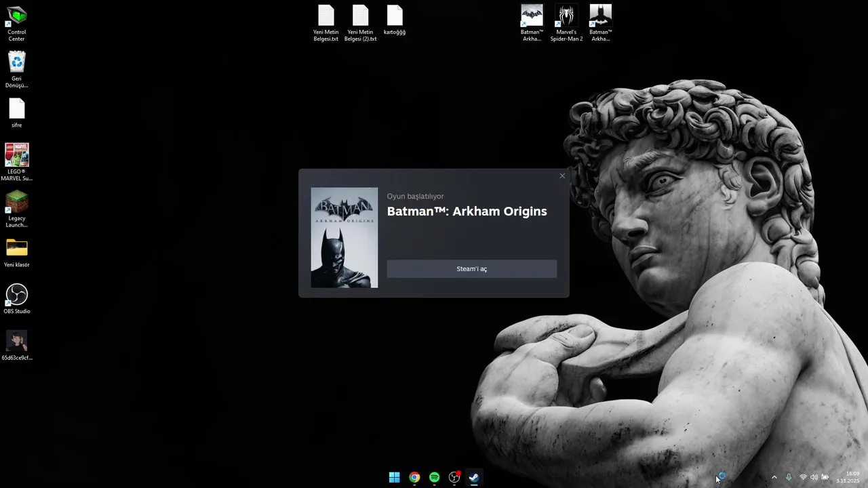Select Batman Arkham shortcut with silver bat emblem

(x=532, y=23)
